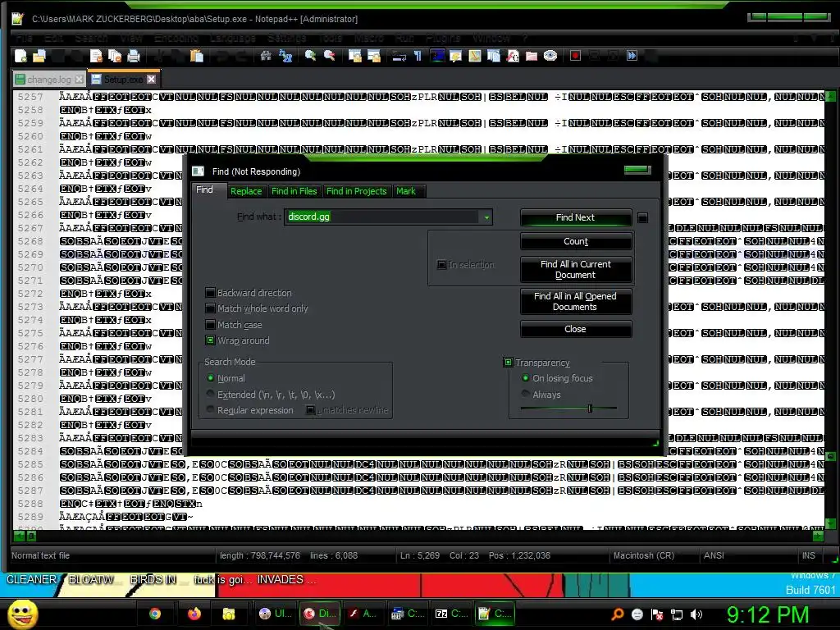Open the Encoding menu
The height and width of the screenshot is (630, 840).
(x=176, y=38)
